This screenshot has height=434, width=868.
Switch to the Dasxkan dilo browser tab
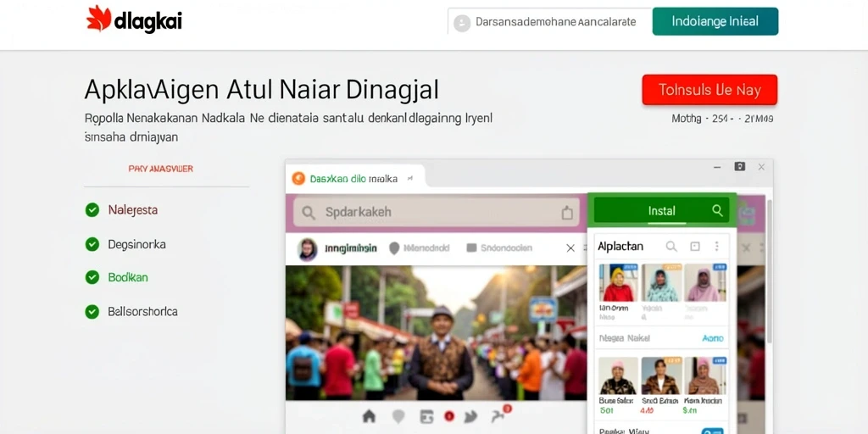coord(354,178)
